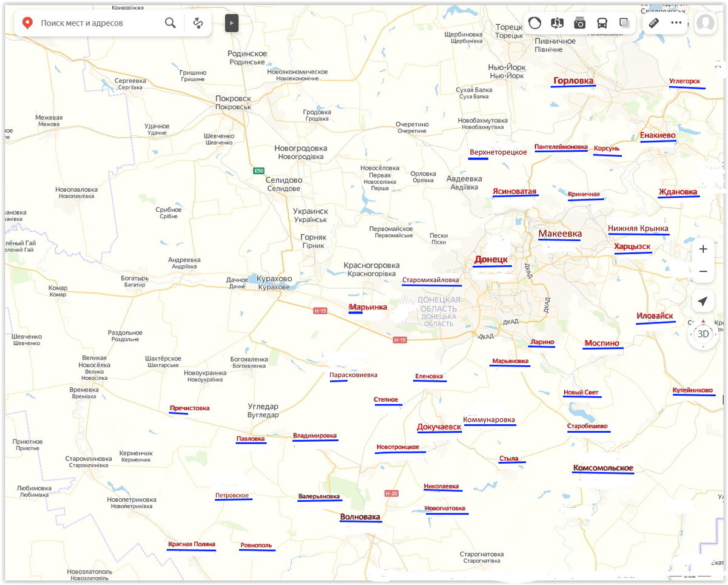This screenshot has height=585, width=728.
Task: Click the H-20 road shield
Action: tap(391, 493)
